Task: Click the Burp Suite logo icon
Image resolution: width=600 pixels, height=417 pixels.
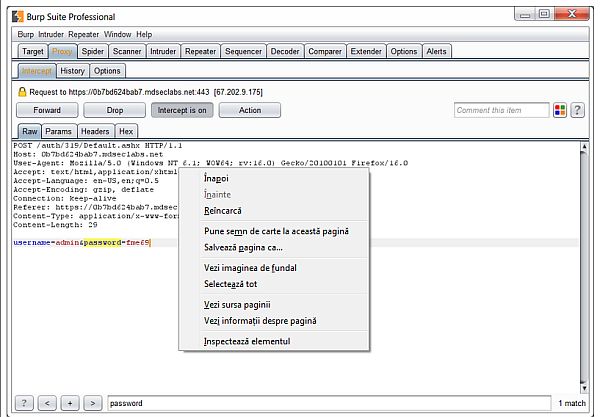Action: (18, 16)
